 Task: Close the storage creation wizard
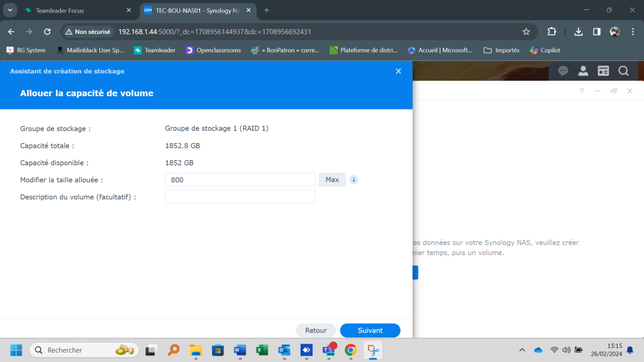click(398, 71)
